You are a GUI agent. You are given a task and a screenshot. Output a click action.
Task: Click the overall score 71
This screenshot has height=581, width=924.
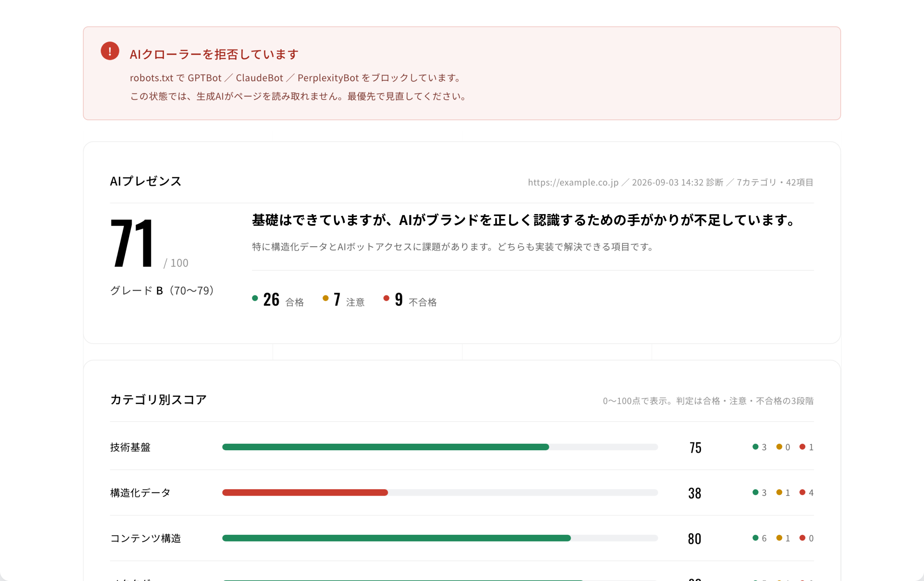click(x=132, y=243)
